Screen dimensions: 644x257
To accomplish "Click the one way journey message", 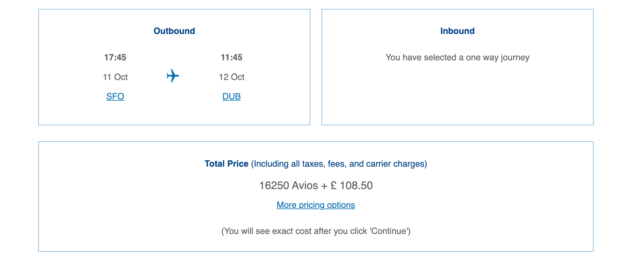I will [x=457, y=58].
